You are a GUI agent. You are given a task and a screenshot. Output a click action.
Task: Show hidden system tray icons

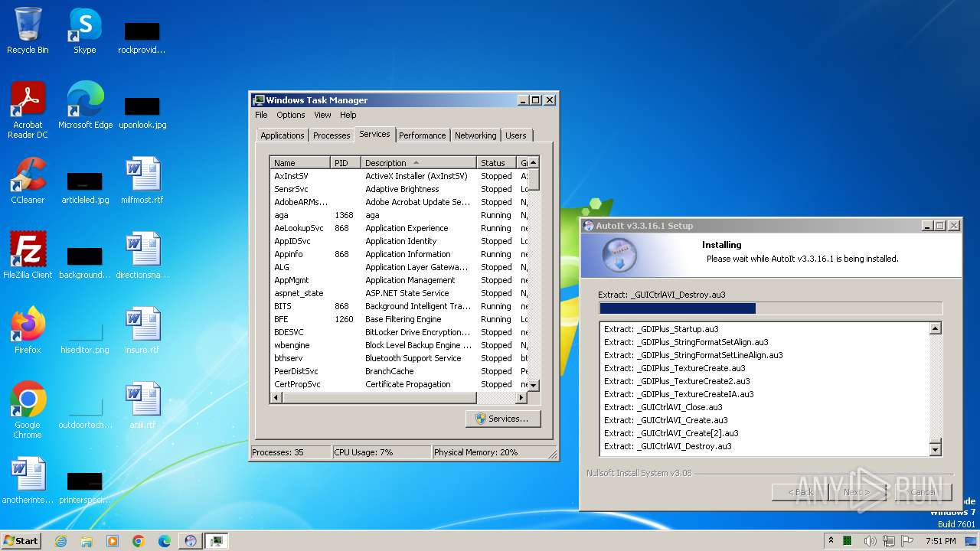tap(831, 541)
